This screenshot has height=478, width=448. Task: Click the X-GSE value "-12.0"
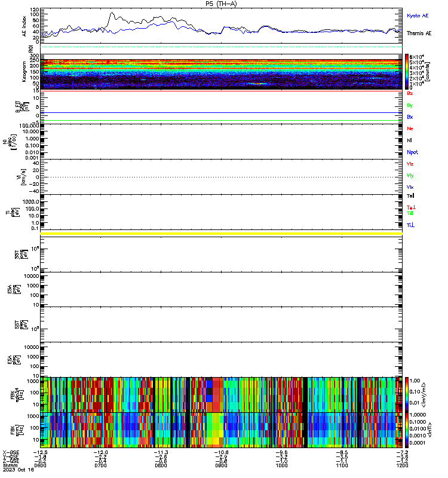100,452
